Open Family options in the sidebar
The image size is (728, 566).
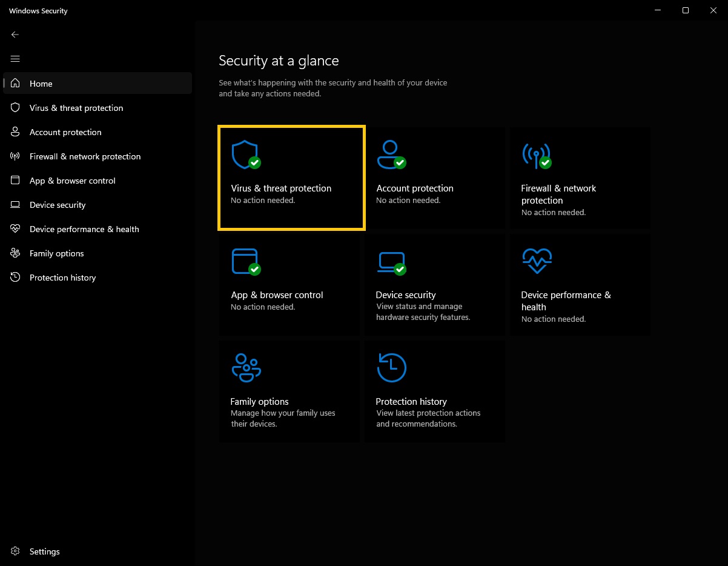coord(56,253)
